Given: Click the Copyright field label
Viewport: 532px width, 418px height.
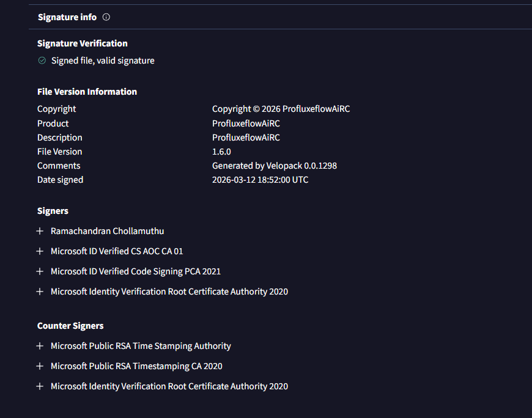Looking at the screenshot, I should click(56, 109).
